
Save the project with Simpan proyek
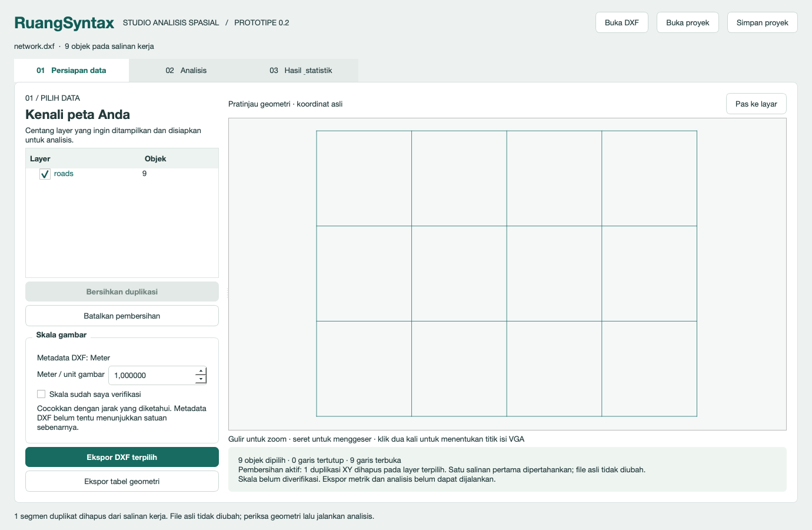click(763, 22)
